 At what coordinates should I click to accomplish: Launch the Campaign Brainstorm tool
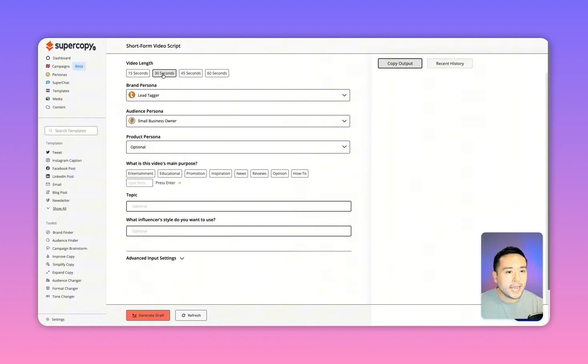[69, 248]
